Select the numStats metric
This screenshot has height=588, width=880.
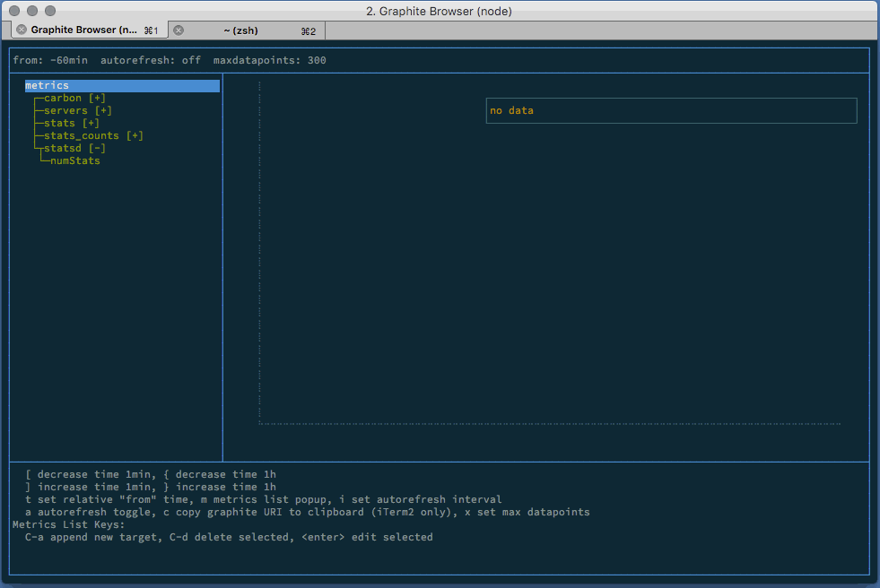(x=75, y=160)
